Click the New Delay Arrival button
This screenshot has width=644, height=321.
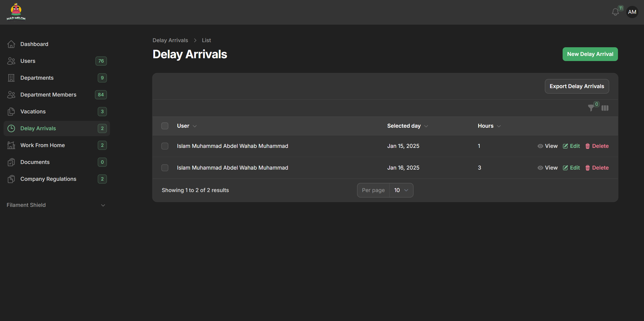pos(590,54)
